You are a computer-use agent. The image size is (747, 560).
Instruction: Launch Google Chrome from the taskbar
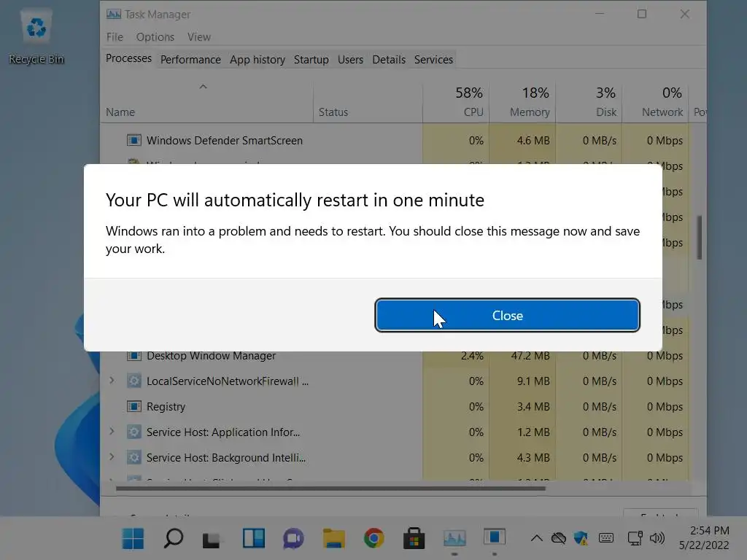coord(374,539)
